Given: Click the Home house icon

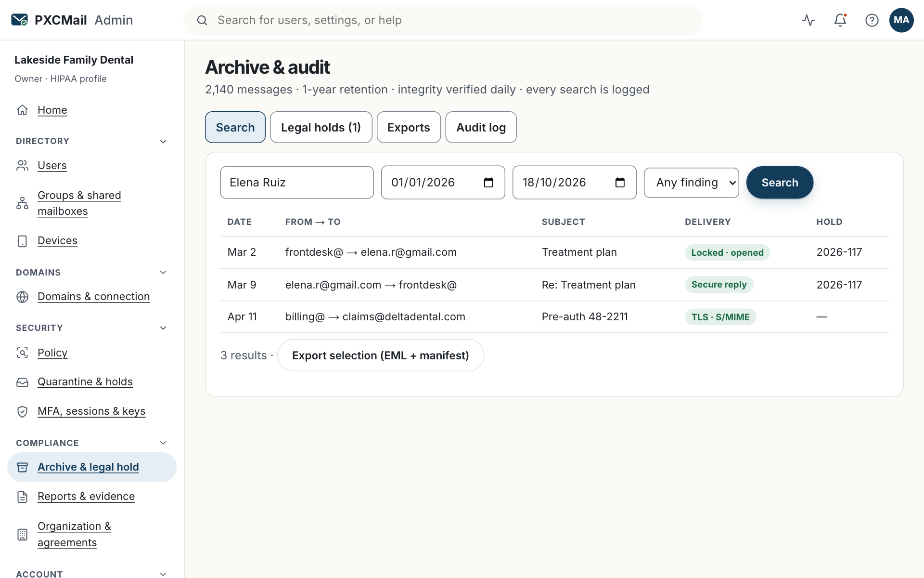Looking at the screenshot, I should point(22,110).
